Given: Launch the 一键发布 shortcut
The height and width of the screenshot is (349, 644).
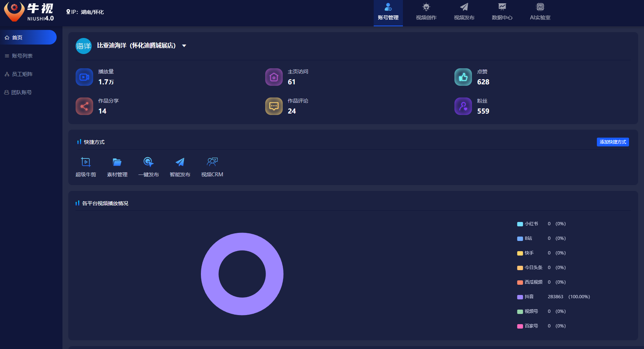Looking at the screenshot, I should (x=148, y=162).
